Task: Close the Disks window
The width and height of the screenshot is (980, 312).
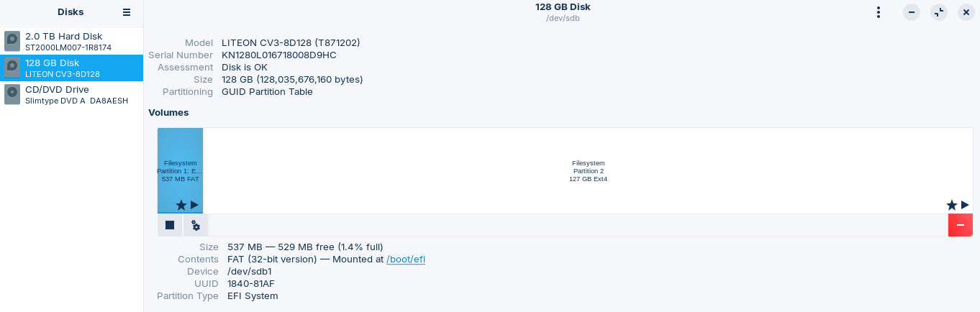Action: pyautogui.click(x=966, y=12)
